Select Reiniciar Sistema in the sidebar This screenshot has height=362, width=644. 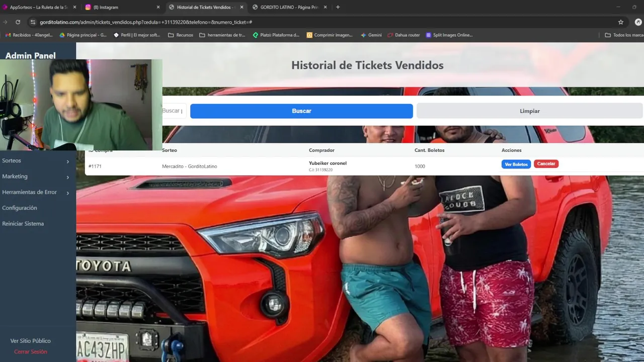(23, 224)
